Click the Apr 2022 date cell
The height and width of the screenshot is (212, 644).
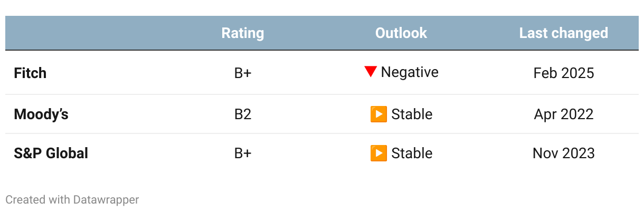pos(564,114)
